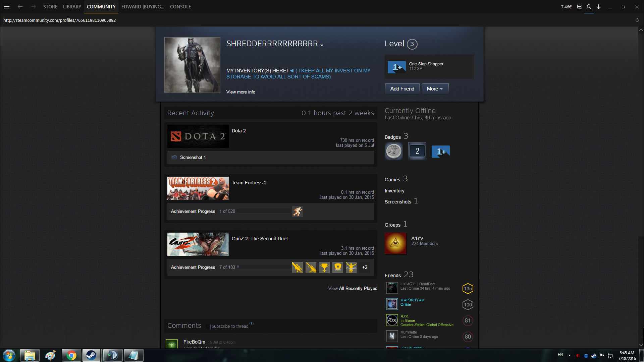Viewport: 644px width, 362px height.
Task: Expand the More dropdown button
Action: pyautogui.click(x=435, y=89)
